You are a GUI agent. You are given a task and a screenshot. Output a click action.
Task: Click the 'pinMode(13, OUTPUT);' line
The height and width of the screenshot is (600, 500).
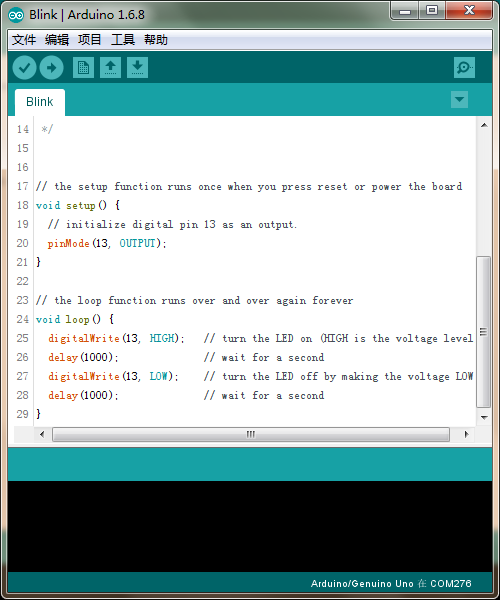point(107,243)
